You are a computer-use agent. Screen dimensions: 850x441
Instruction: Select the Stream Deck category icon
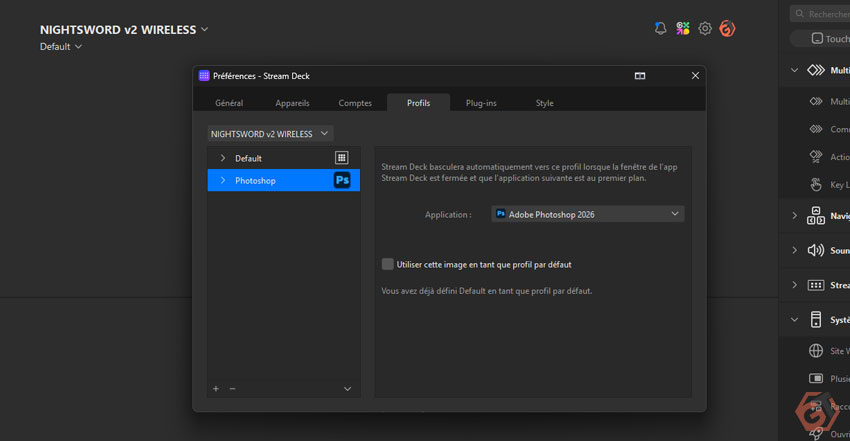816,285
